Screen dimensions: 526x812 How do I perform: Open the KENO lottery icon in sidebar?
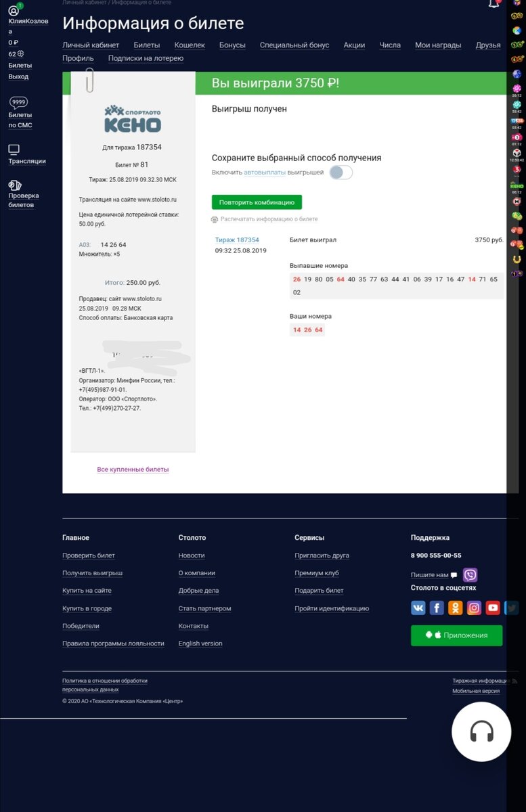(x=517, y=185)
